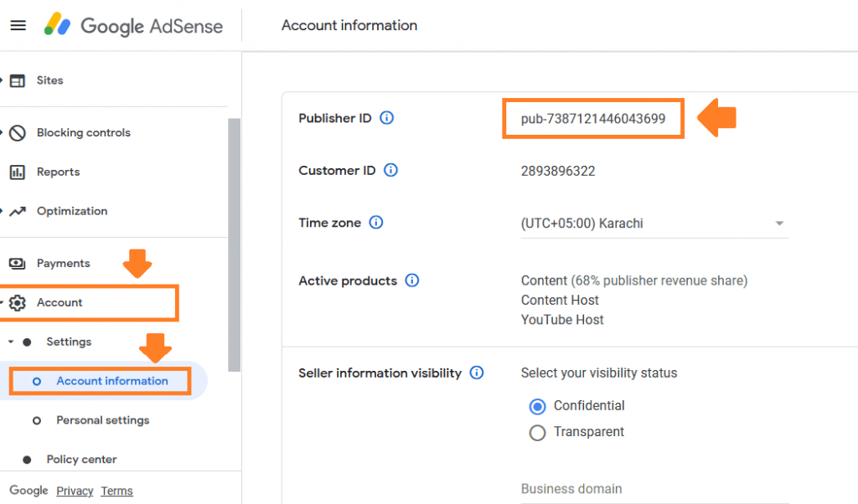
Task: Open the Time zone dropdown
Action: click(x=779, y=223)
